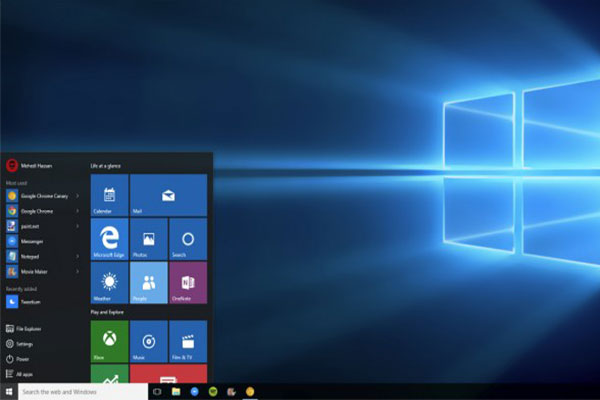This screenshot has height=400, width=600.
Task: Click the Windows Start button on taskbar
Action: coord(9,392)
